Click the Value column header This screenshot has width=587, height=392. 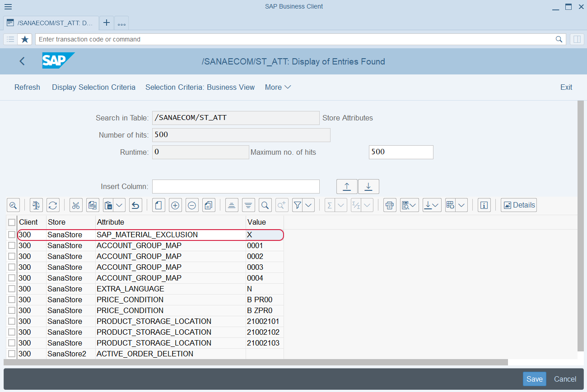265,222
